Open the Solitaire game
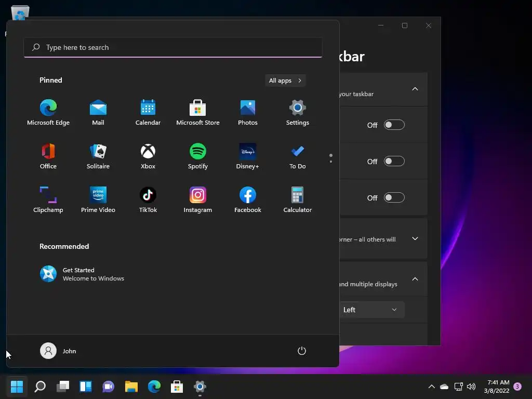 click(x=98, y=156)
